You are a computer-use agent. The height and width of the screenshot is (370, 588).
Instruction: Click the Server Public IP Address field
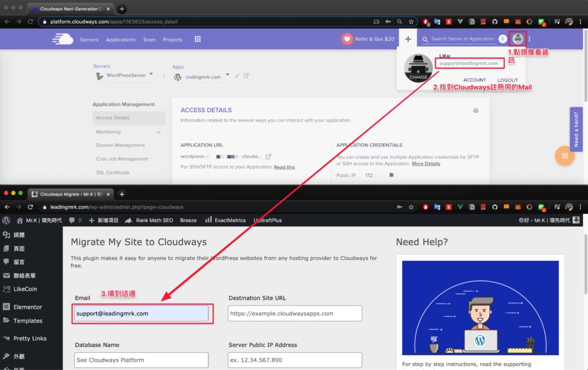295,360
